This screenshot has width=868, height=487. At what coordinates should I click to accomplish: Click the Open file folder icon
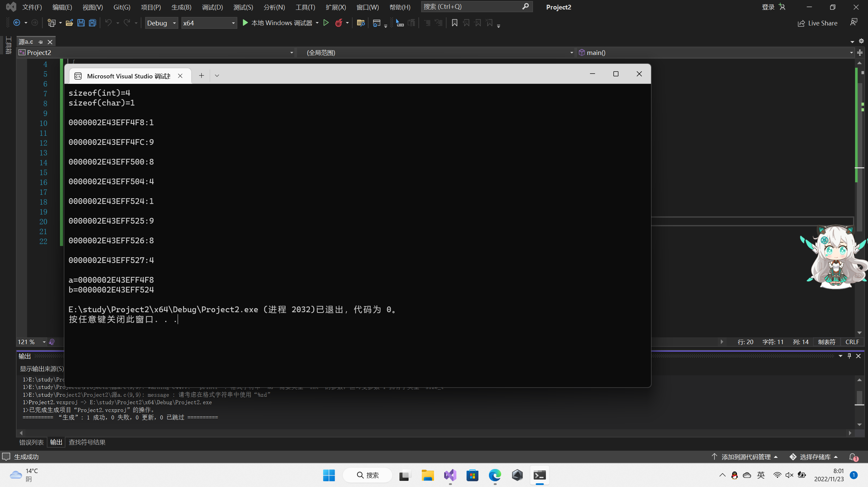click(69, 23)
